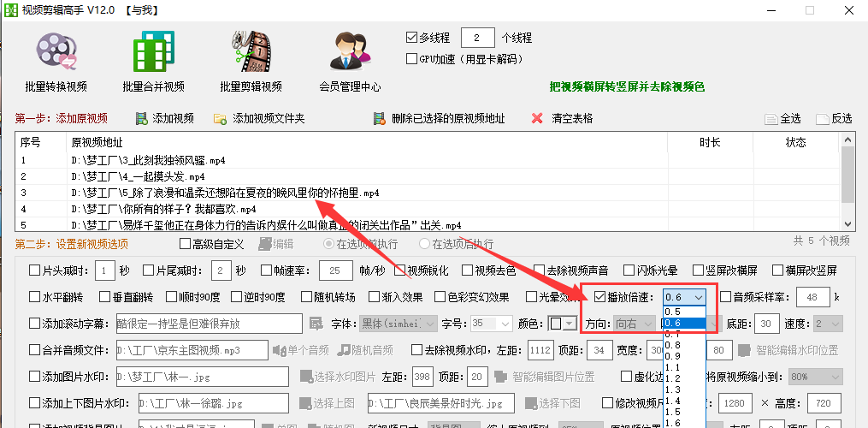Image resolution: width=868 pixels, height=428 pixels.
Task: Click the red X 清空表格 button
Action: (x=562, y=118)
